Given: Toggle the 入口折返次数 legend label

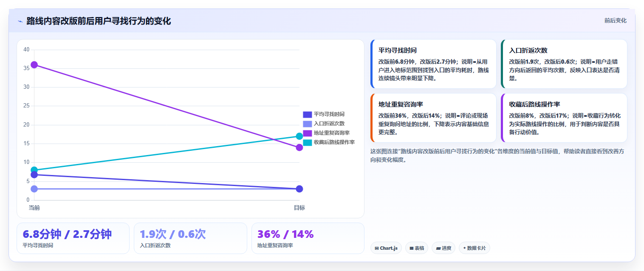Looking at the screenshot, I should coord(329,124).
